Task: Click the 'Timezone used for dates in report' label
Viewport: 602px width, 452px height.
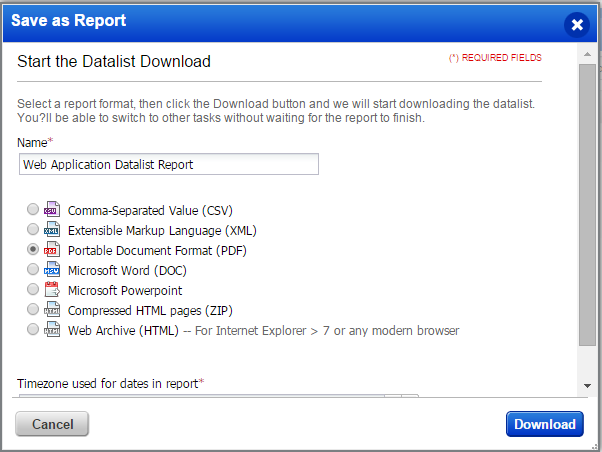Action: tap(110, 383)
